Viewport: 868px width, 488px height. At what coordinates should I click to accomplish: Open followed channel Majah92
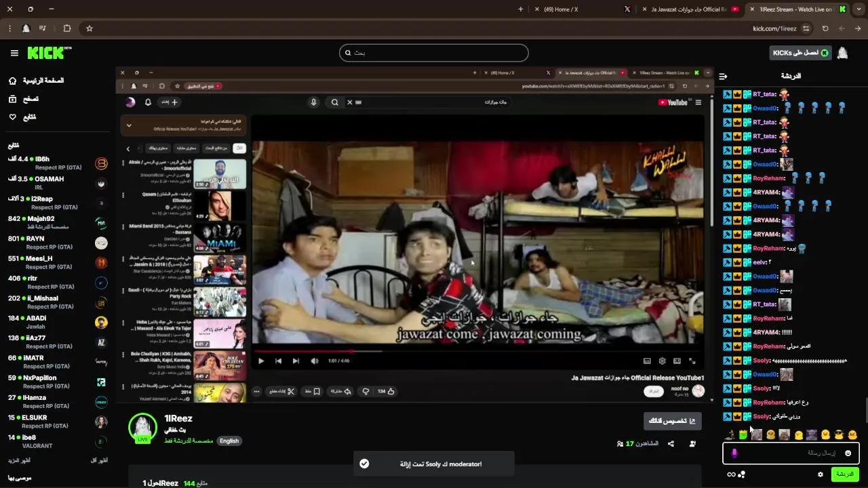click(57, 223)
